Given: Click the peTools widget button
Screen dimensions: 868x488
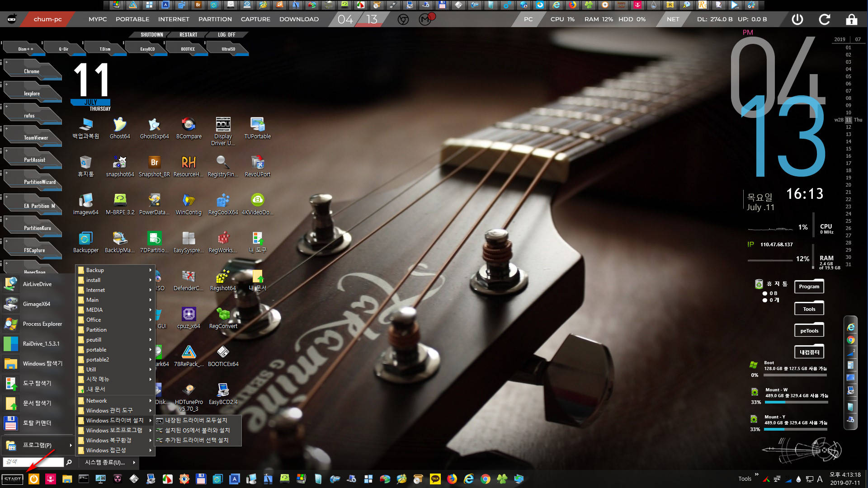Looking at the screenshot, I should click(x=809, y=330).
